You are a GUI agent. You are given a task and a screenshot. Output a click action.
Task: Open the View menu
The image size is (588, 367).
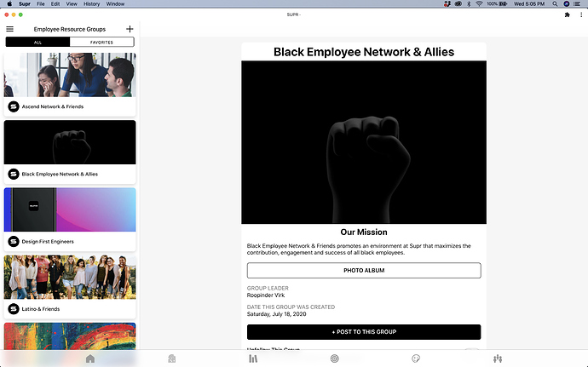point(72,3)
